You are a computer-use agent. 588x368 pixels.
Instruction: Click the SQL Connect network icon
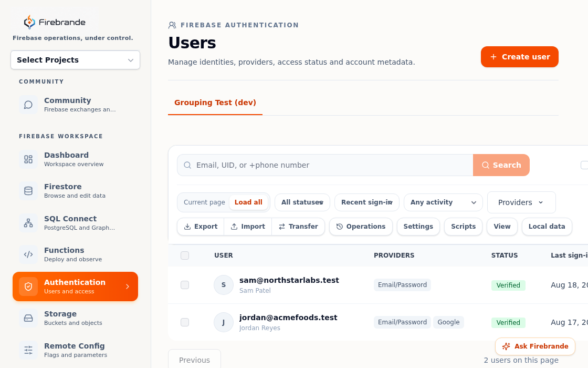coord(28,223)
